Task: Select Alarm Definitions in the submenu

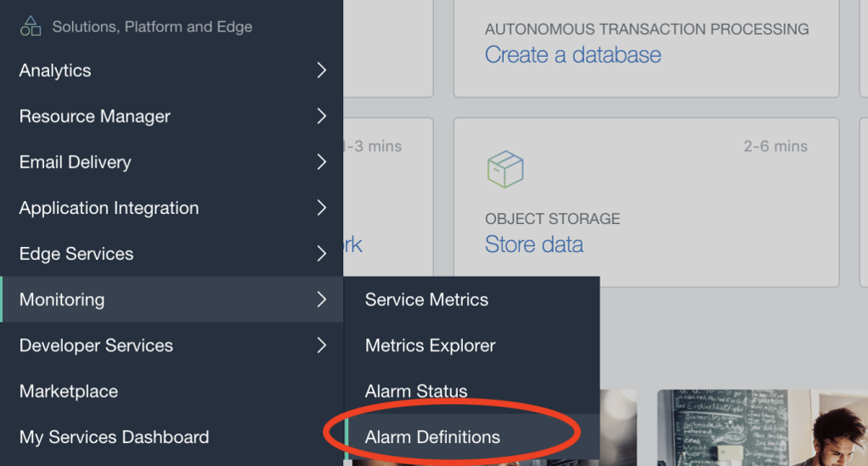Action: coord(432,437)
